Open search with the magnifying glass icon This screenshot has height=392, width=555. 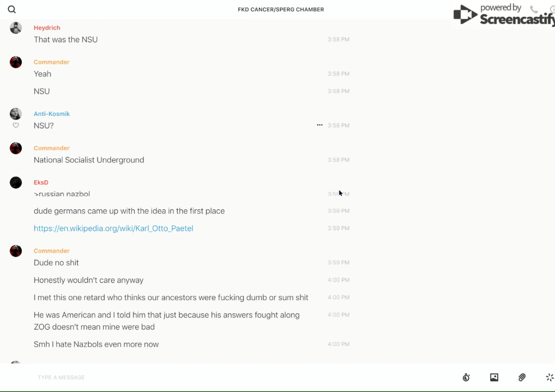12,10
